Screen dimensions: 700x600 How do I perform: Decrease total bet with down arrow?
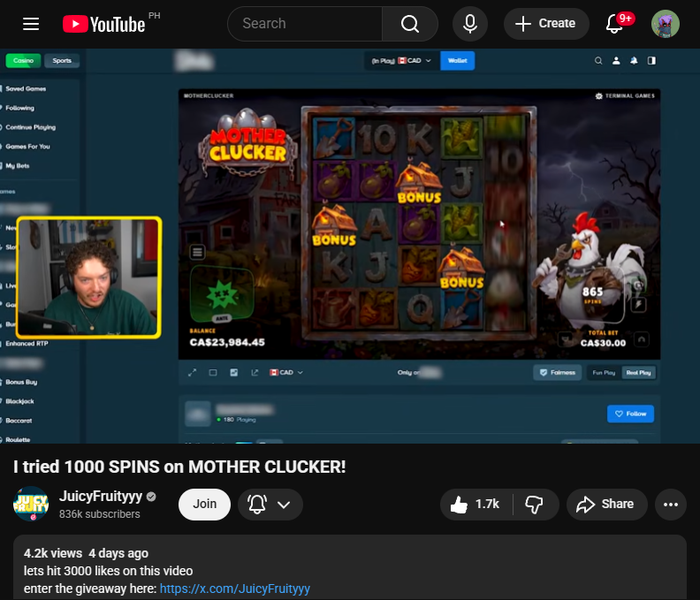click(566, 339)
